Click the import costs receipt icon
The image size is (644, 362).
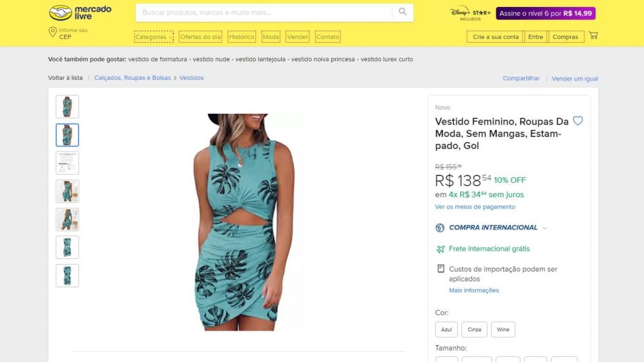point(441,269)
